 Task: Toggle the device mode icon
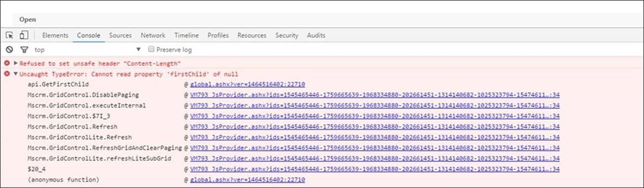click(24, 36)
